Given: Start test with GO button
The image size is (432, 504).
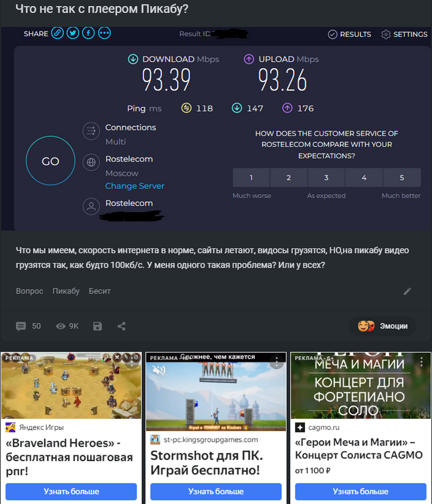Looking at the screenshot, I should pos(51,161).
